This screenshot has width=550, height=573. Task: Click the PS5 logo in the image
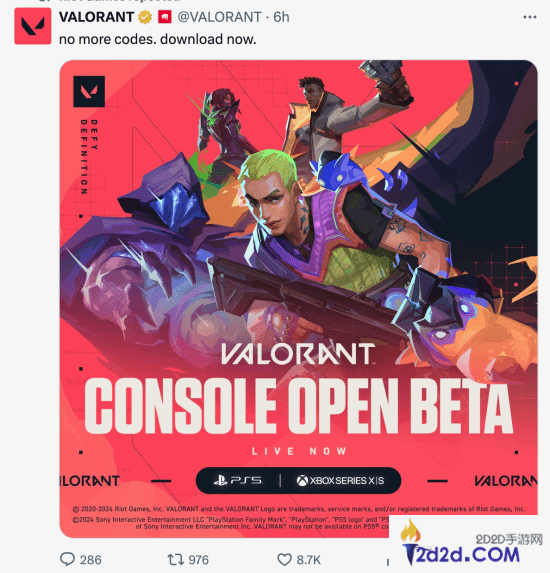pos(238,481)
